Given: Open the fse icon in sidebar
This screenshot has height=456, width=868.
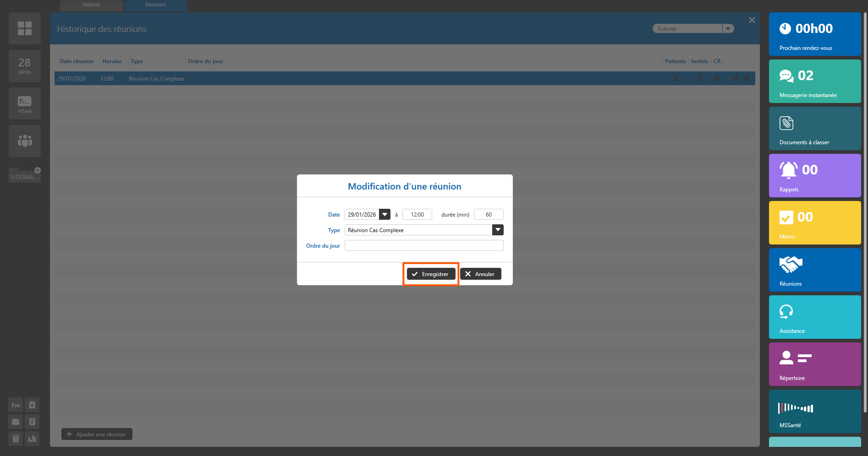Looking at the screenshot, I should [x=16, y=405].
